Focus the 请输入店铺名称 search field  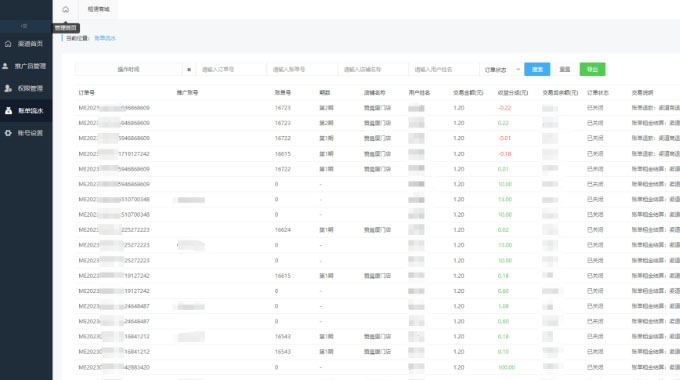373,69
